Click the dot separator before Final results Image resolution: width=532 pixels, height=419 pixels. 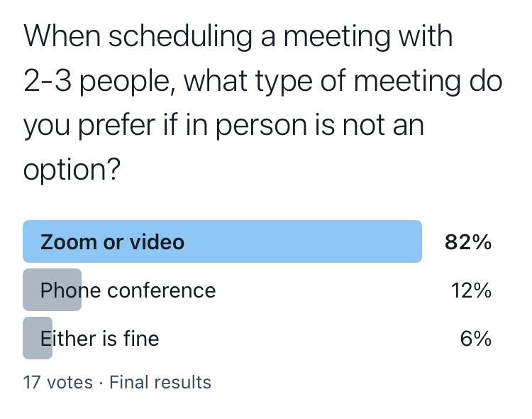[101, 382]
